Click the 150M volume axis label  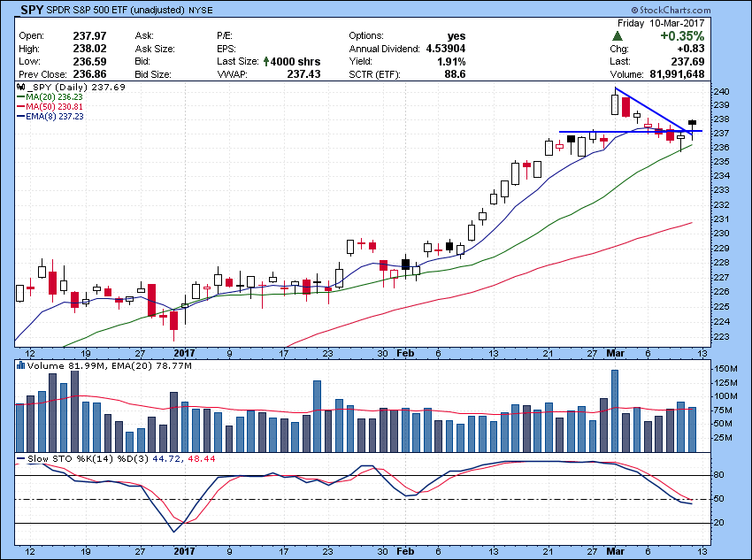click(x=726, y=369)
